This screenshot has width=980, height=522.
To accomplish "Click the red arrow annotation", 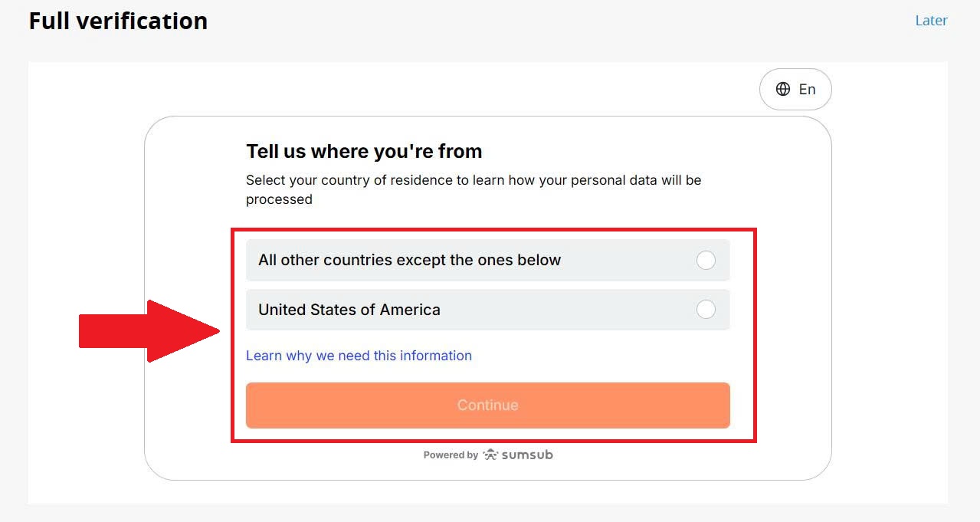I will [x=146, y=330].
